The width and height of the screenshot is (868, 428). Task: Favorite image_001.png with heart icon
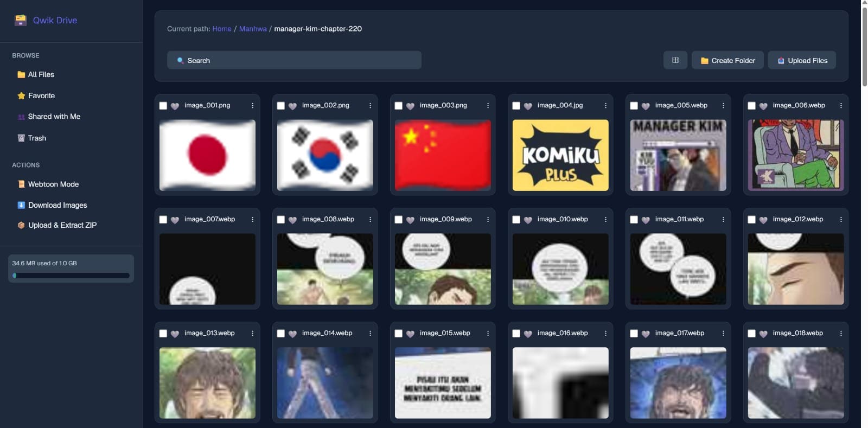tap(175, 106)
